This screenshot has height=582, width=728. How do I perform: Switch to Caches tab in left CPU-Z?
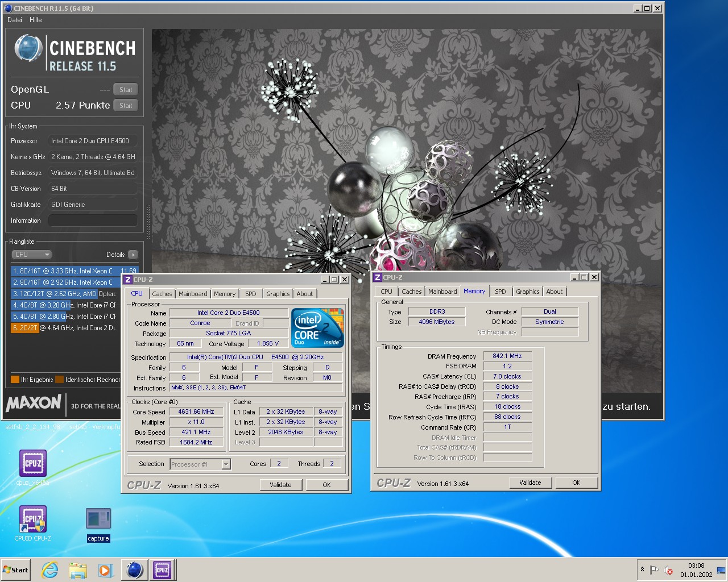click(162, 294)
